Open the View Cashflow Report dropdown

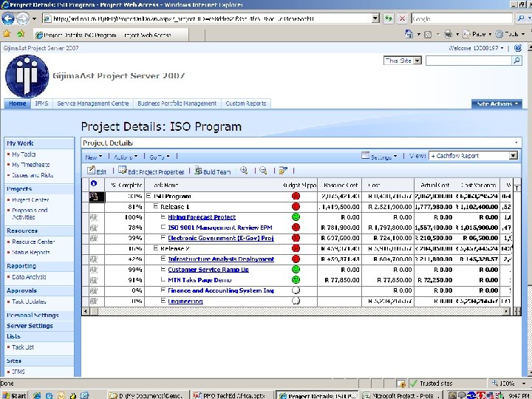[x=514, y=156]
